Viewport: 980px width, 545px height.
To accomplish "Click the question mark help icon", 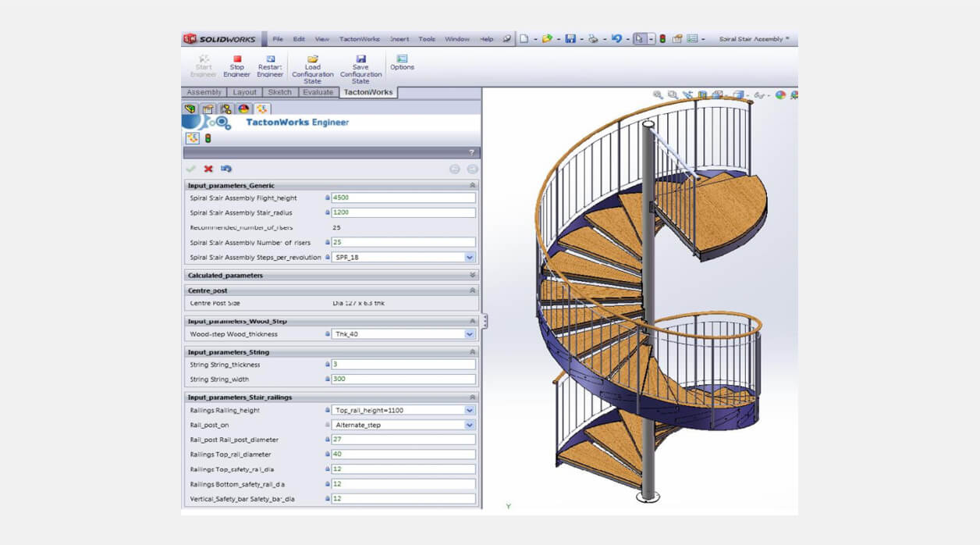I will click(471, 152).
